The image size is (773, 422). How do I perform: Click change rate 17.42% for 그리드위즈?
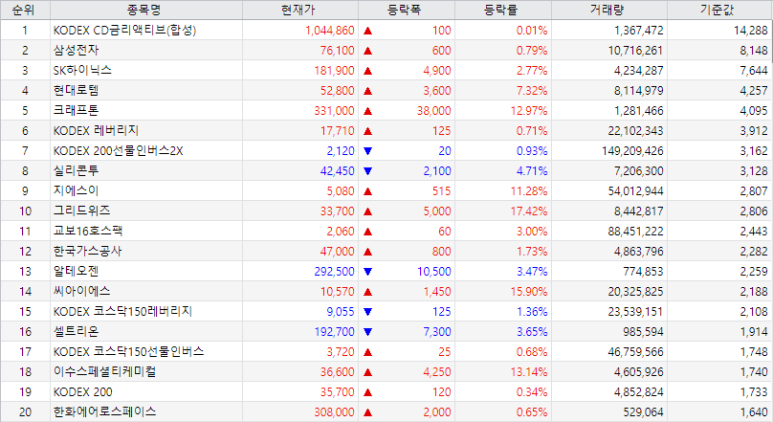529,211
